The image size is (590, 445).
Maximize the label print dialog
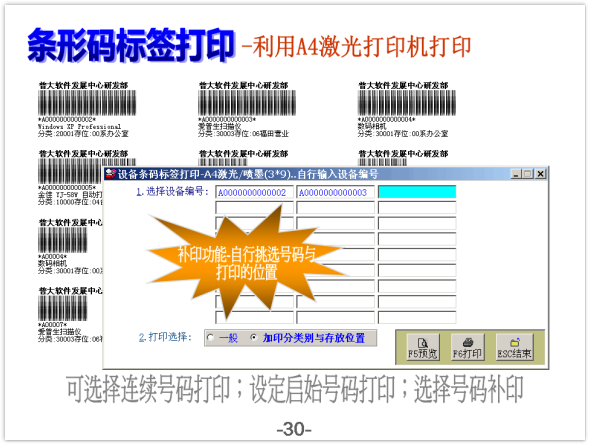click(x=528, y=174)
